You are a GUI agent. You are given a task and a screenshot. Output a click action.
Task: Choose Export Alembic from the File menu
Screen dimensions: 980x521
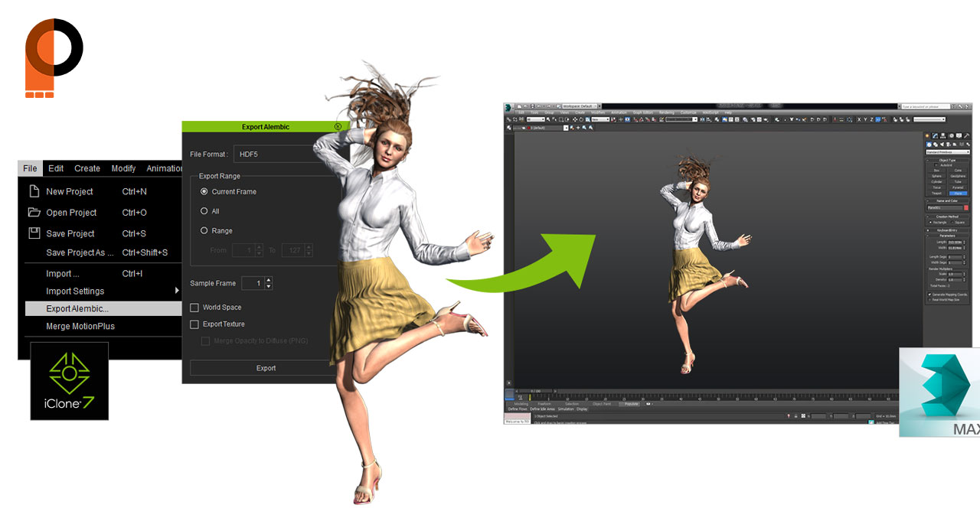[x=77, y=308]
